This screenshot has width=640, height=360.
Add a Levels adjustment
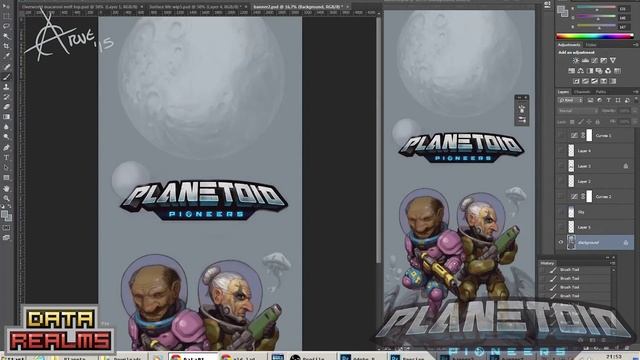pyautogui.click(x=585, y=60)
